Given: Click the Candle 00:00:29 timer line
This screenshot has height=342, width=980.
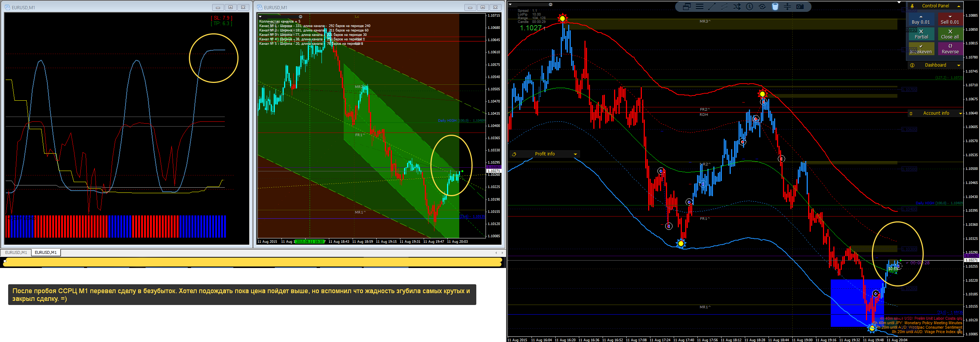Looking at the screenshot, I should (531, 22).
